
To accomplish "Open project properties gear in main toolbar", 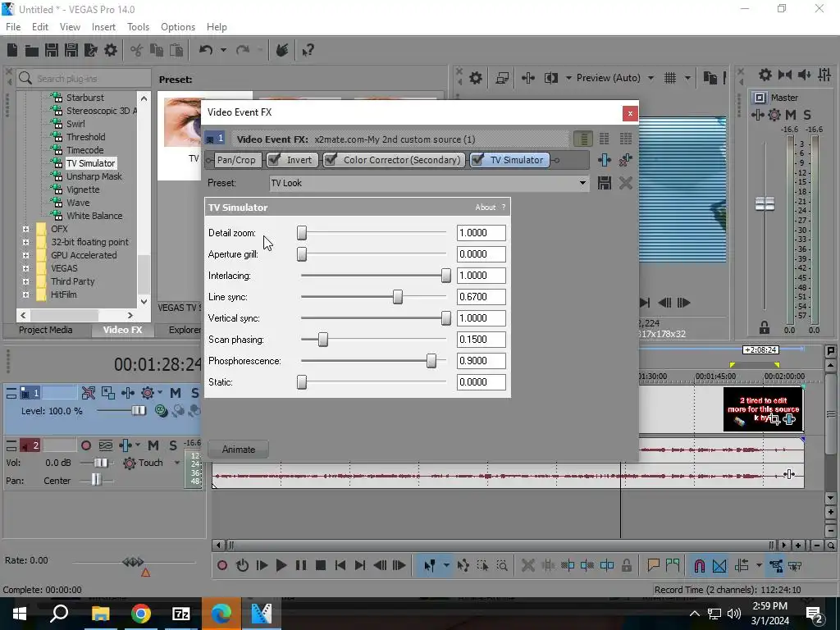I will point(111,50).
